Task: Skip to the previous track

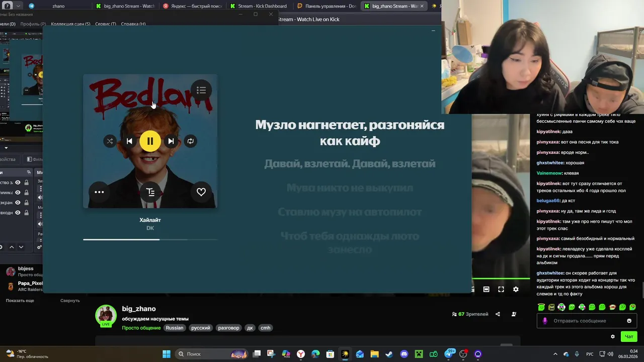Action: 129,141
